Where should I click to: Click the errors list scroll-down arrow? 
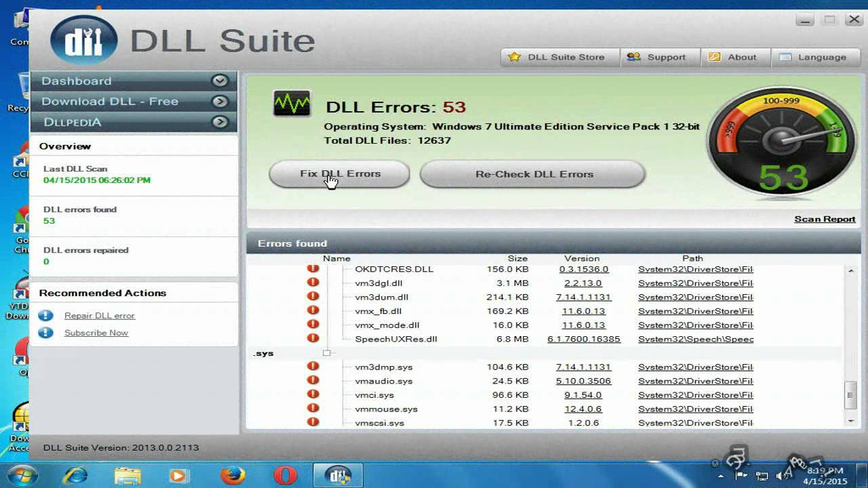(851, 422)
